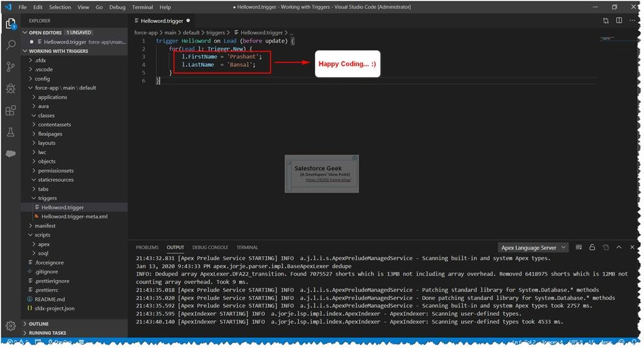
Task: Toggle output scroll lock icon
Action: click(592, 247)
